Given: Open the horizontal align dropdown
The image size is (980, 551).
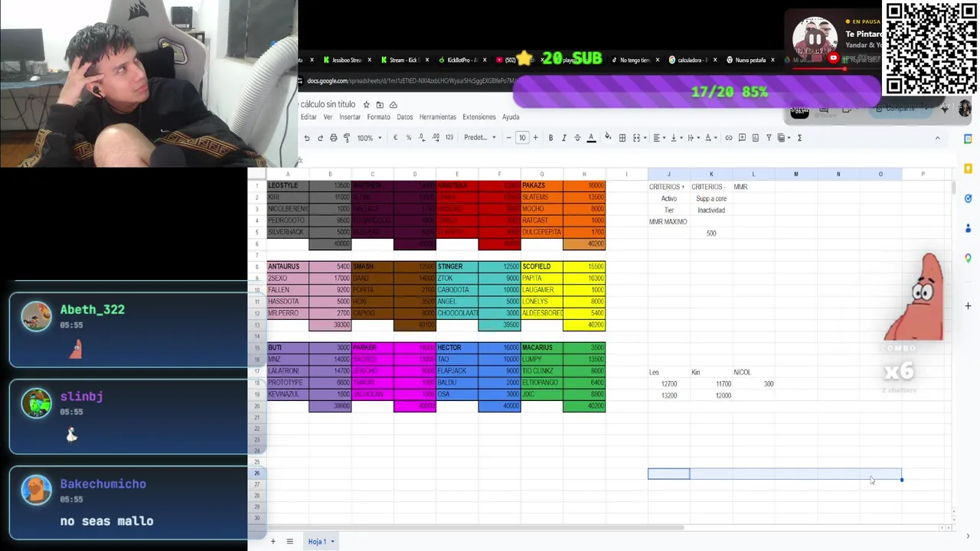Looking at the screenshot, I should tap(659, 138).
